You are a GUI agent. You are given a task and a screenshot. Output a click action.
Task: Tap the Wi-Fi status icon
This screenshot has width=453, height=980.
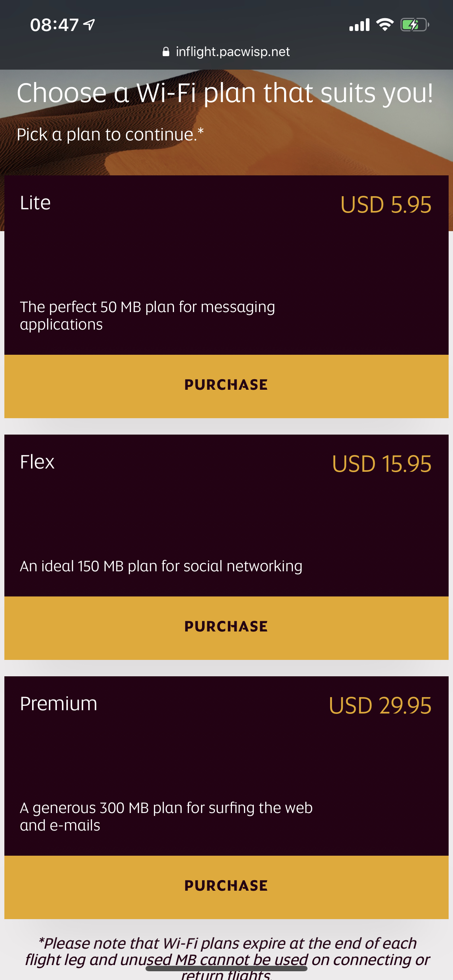pyautogui.click(x=385, y=25)
